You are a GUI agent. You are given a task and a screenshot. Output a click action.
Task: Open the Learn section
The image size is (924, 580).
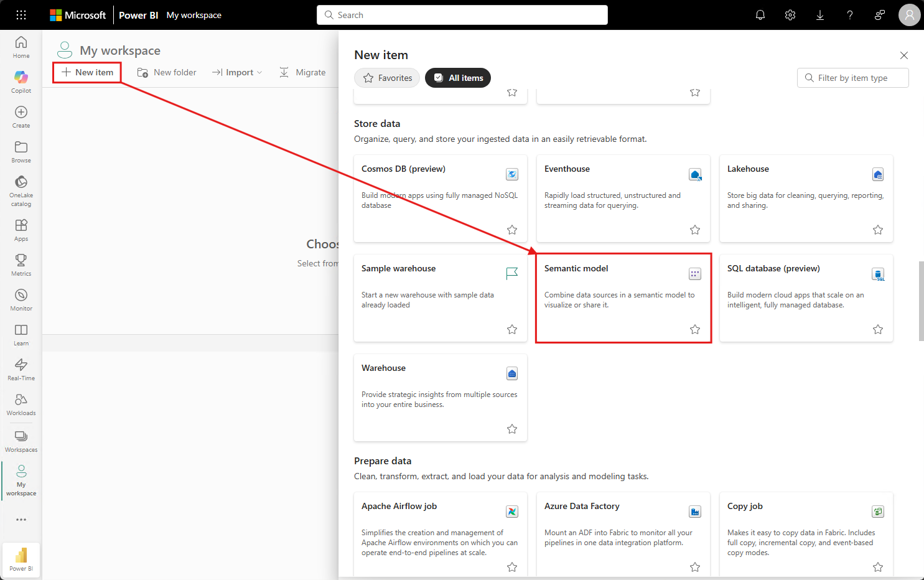[x=21, y=334]
